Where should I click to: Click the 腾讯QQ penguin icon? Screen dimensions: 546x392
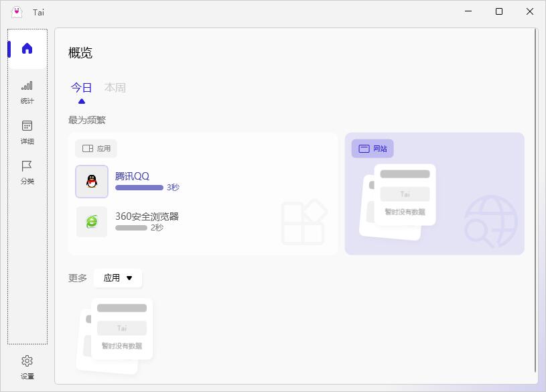pyautogui.click(x=92, y=182)
